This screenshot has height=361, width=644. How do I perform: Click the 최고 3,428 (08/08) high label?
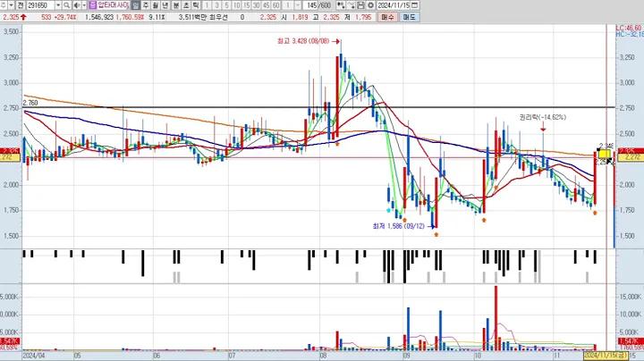click(x=303, y=41)
